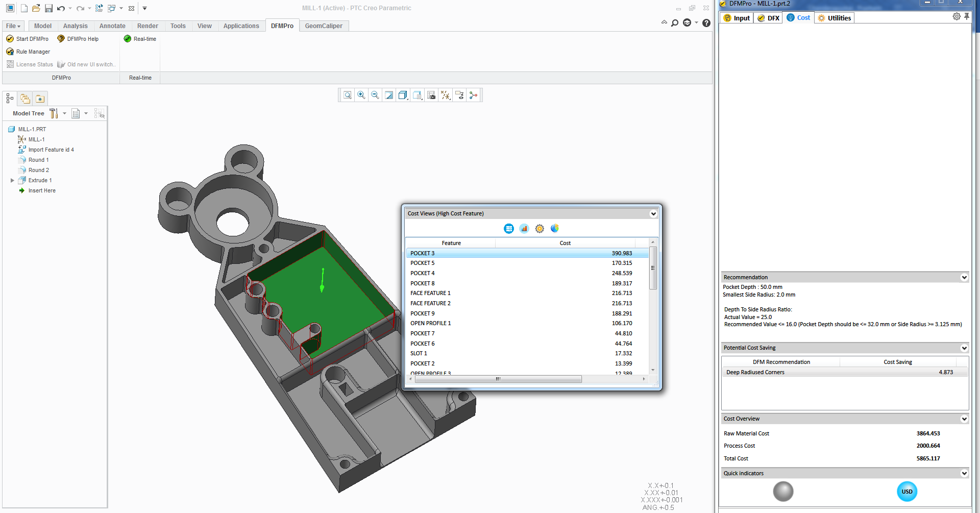Save the model with the floppy icon
Viewport: 980px width, 513px height.
(x=48, y=8)
